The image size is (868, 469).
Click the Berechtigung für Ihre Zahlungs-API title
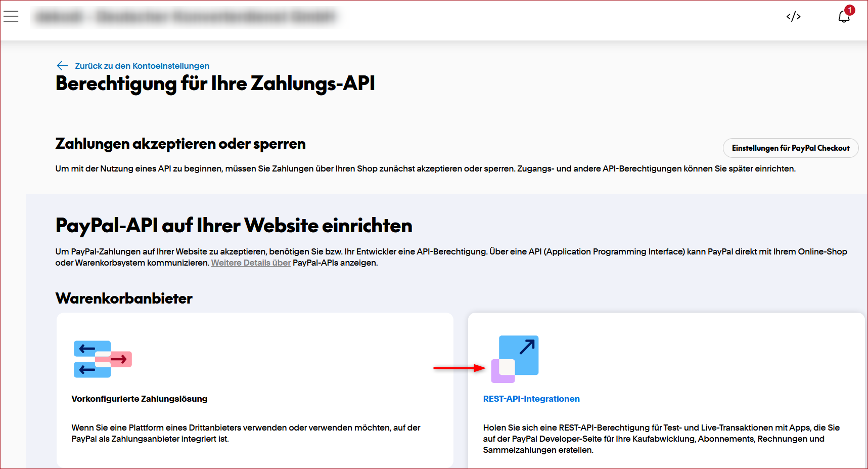tap(215, 84)
